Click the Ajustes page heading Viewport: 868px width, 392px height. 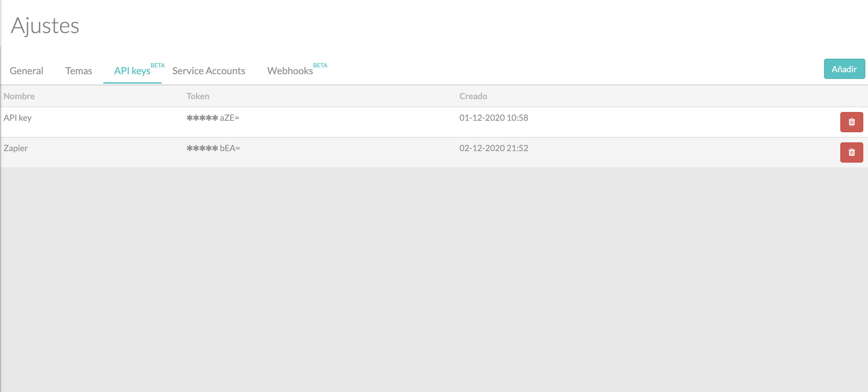coord(45,26)
